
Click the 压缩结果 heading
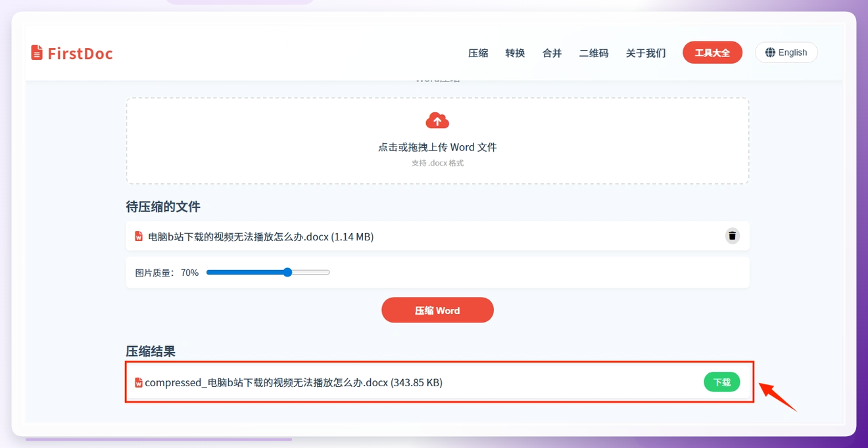[151, 351]
